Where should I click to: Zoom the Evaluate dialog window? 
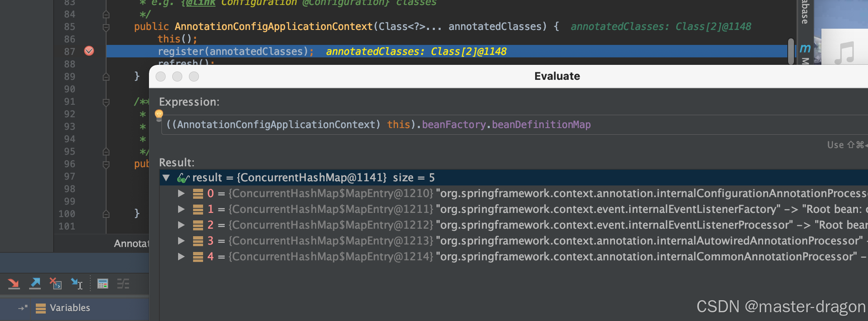click(194, 77)
